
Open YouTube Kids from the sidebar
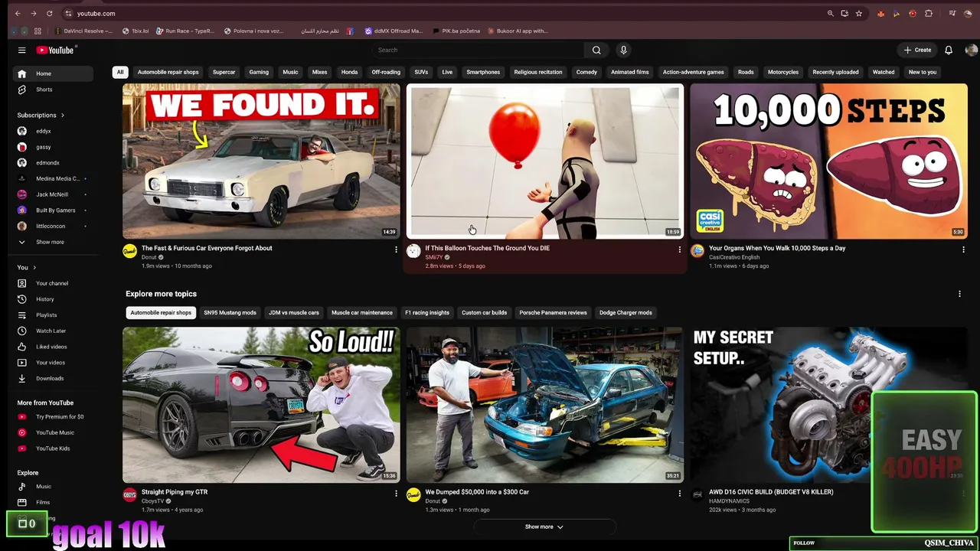click(53, 448)
